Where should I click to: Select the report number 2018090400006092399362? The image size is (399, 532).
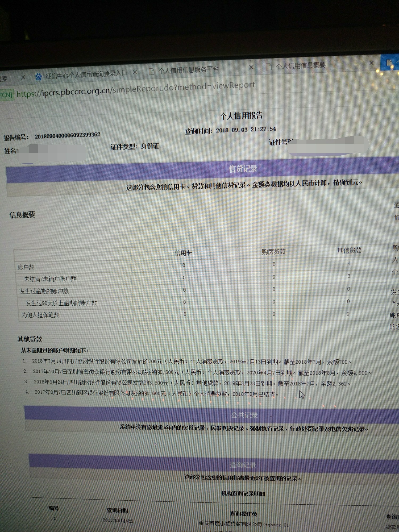pyautogui.click(x=68, y=136)
